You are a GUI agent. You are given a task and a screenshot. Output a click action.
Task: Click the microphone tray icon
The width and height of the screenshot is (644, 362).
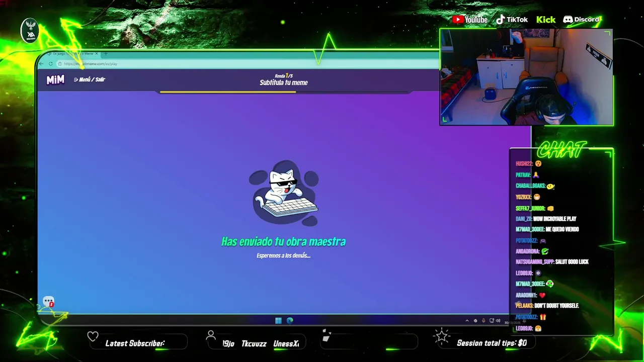pos(484,321)
